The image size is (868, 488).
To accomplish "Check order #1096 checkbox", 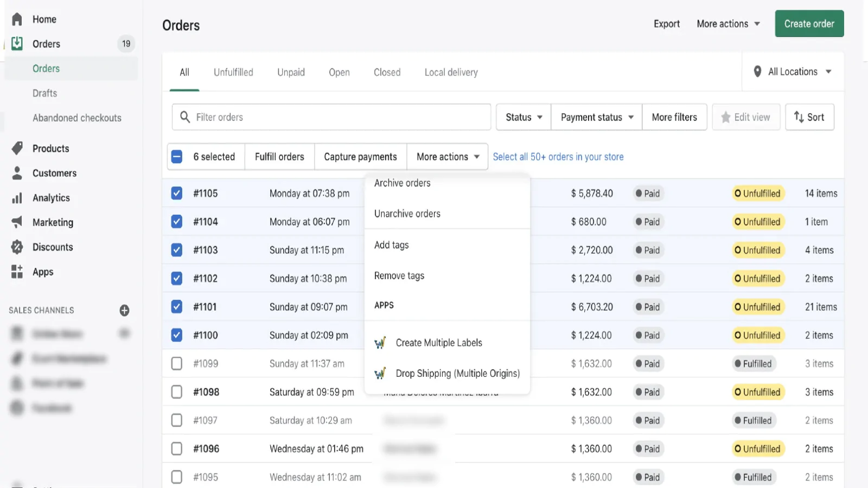I will click(x=177, y=448).
